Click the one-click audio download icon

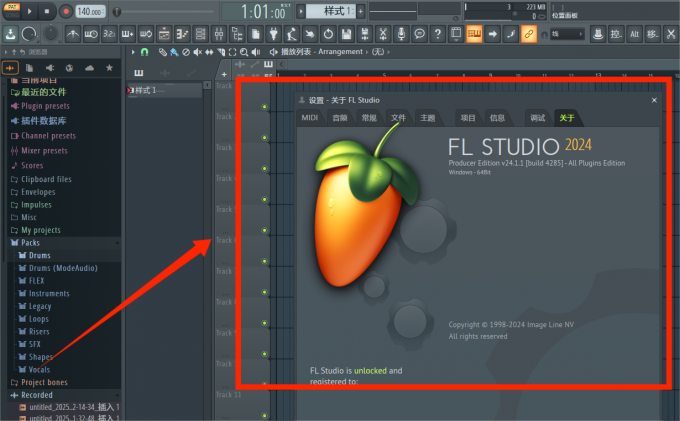(x=10, y=34)
